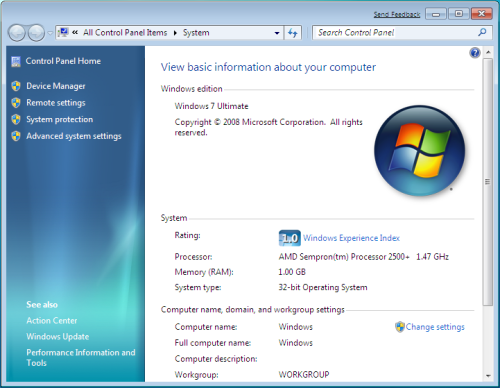Viewport: 500px width, 388px height.
Task: Click the double chevron in address bar
Action: click(x=75, y=32)
